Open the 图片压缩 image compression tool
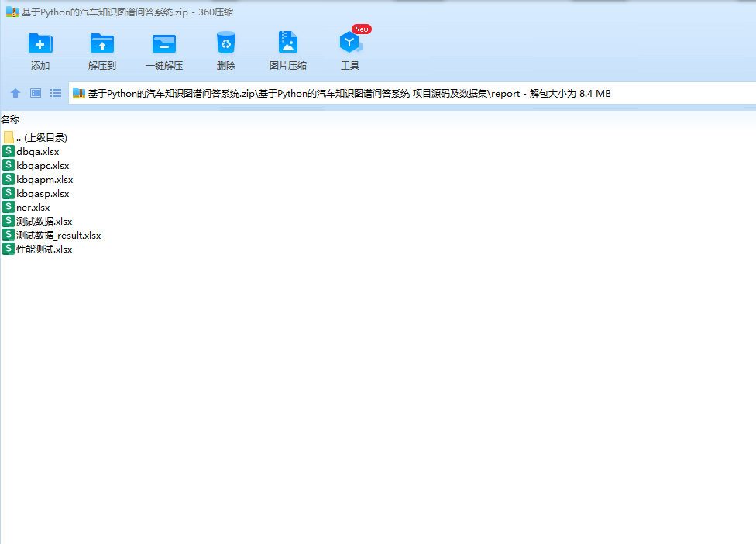This screenshot has height=544, width=756. pos(288,42)
